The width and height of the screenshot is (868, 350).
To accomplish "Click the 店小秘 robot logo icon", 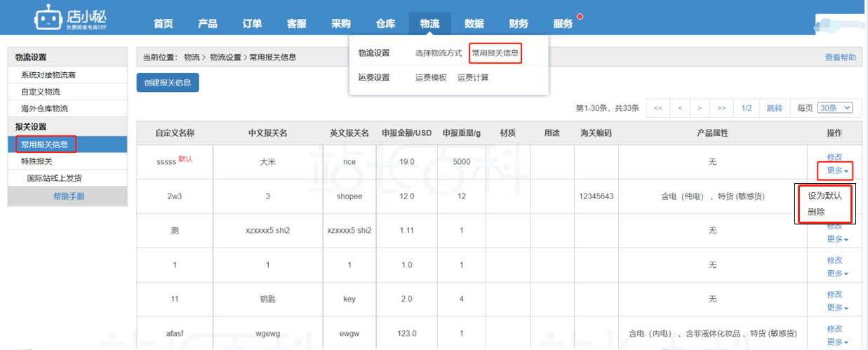I will (x=48, y=19).
